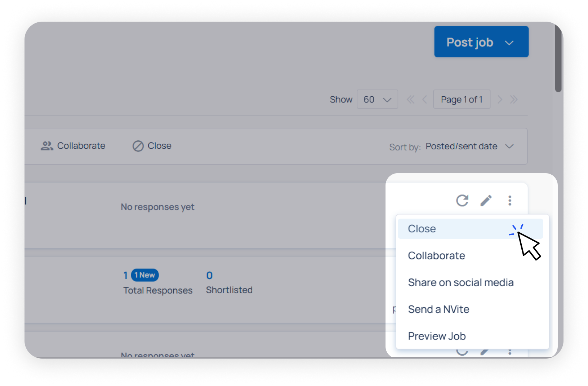
Task: Click the Collaborate people icon in toolbar
Action: tap(47, 146)
